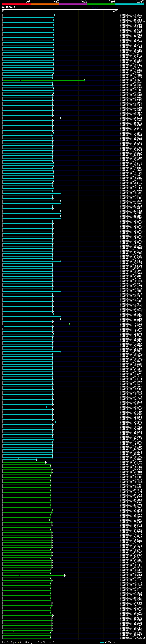The image size is (146, 644).
Task: Select UniRef100_B4FH63 in the hit list
Action: (x=131, y=58)
